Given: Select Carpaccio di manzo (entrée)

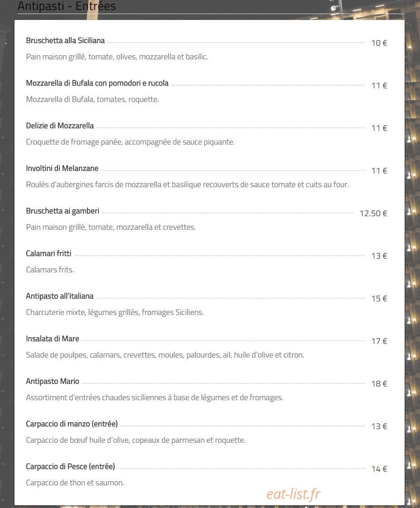Looking at the screenshot, I should [72, 424].
